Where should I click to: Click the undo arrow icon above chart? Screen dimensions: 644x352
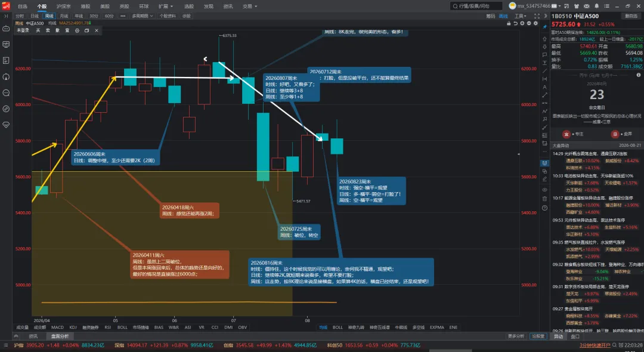pyautogui.click(x=515, y=23)
